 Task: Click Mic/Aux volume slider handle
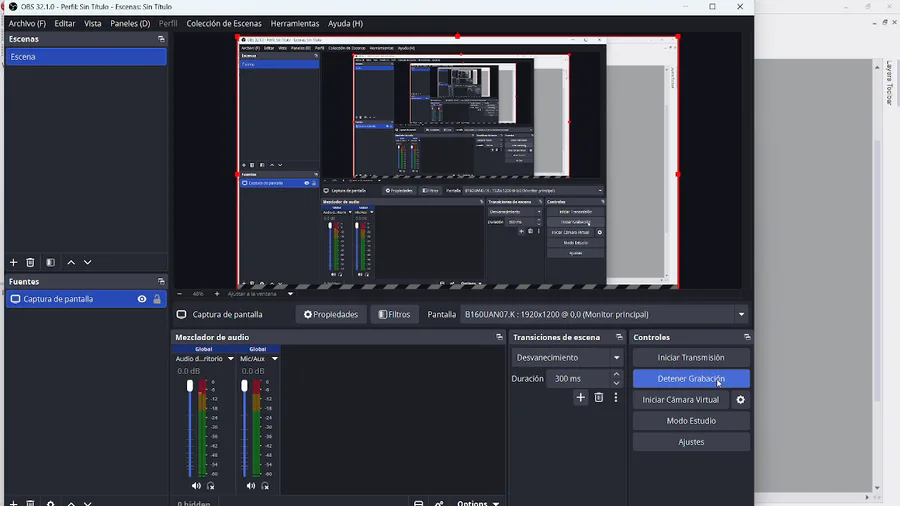coord(245,386)
